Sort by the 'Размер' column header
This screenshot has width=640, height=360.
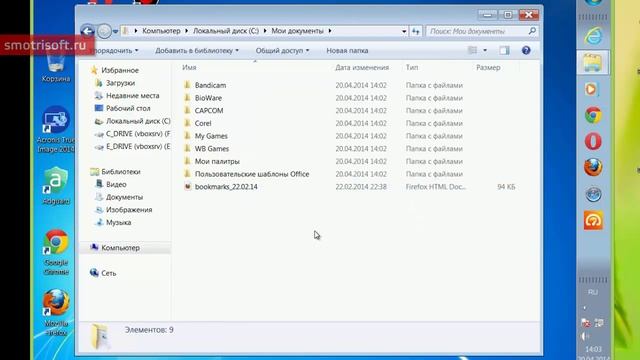coord(488,67)
